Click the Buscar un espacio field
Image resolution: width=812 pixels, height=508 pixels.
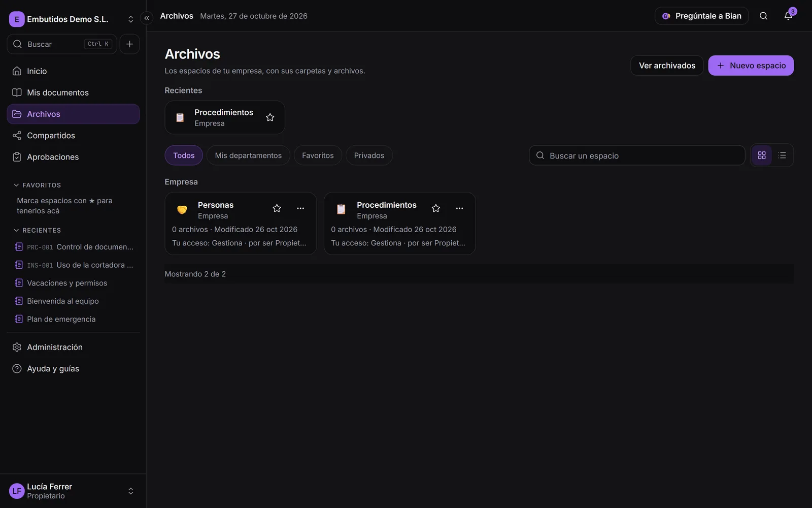pyautogui.click(x=637, y=155)
